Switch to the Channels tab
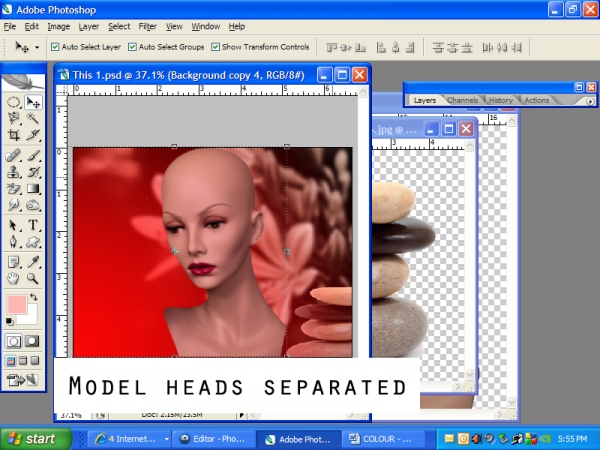Screen dimensions: 600x450 tap(462, 100)
